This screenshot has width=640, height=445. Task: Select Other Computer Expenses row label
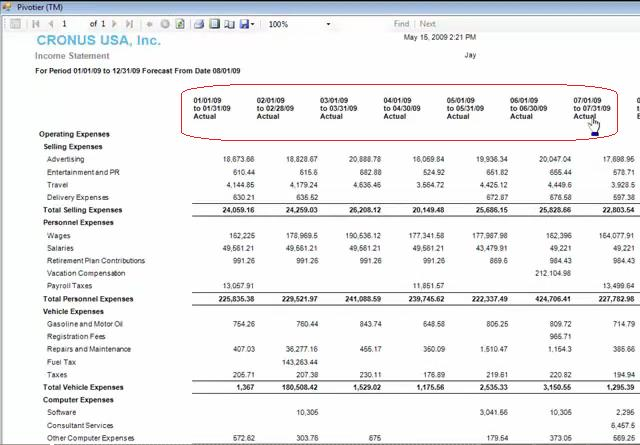tap(91, 438)
